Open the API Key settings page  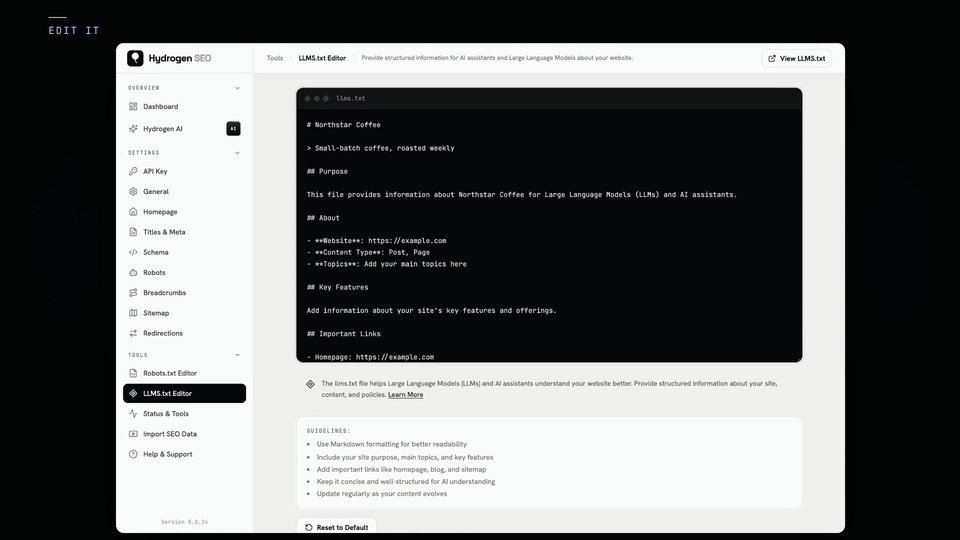(184, 171)
